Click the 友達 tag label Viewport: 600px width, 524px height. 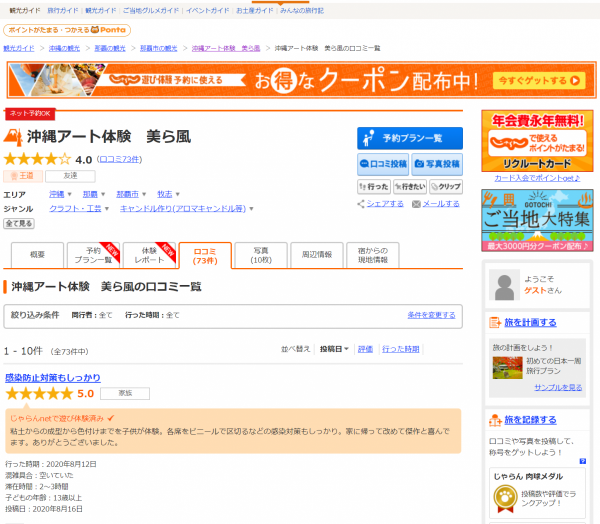click(70, 176)
